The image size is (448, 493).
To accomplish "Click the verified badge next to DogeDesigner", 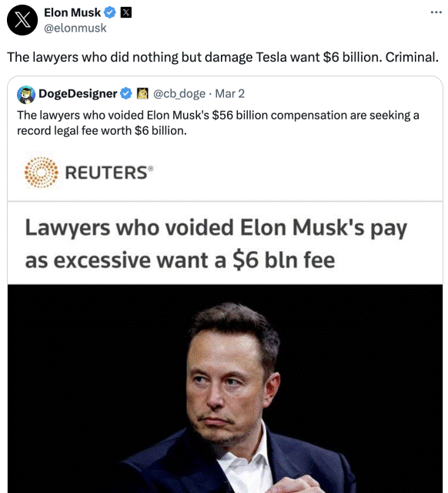I will (126, 94).
